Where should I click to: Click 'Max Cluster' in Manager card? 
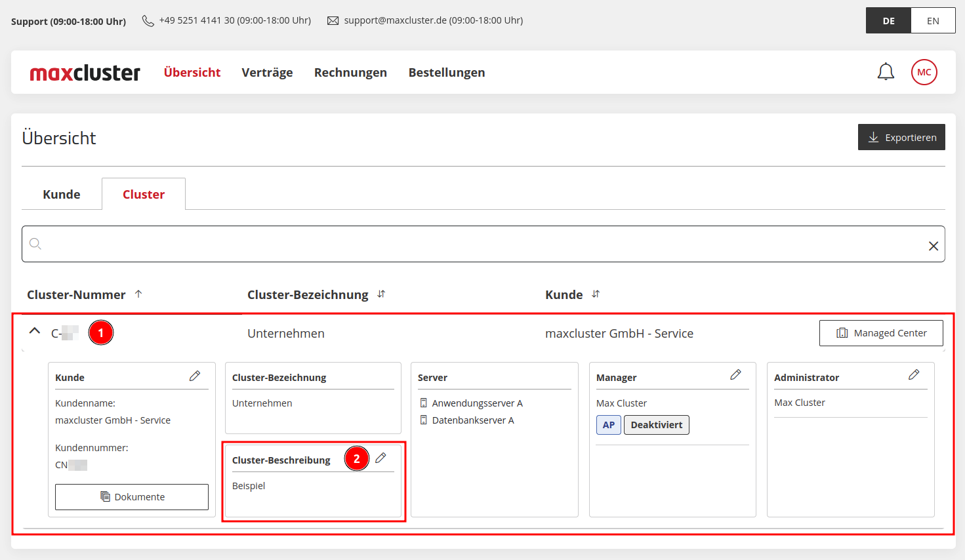click(621, 403)
